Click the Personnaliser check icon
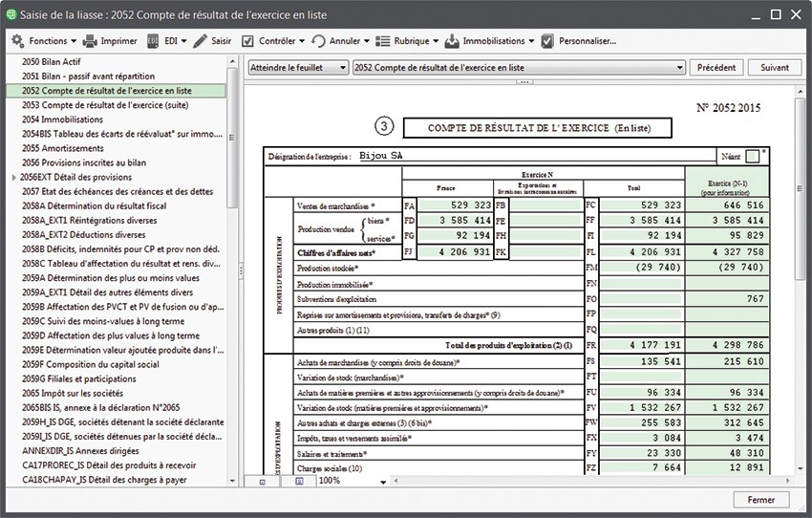The image size is (812, 518). click(547, 41)
